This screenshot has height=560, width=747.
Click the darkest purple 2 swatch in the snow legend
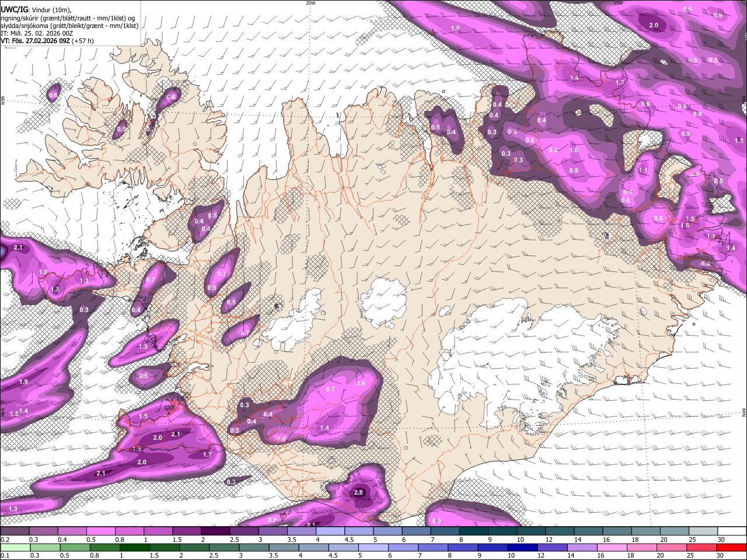[215, 531]
